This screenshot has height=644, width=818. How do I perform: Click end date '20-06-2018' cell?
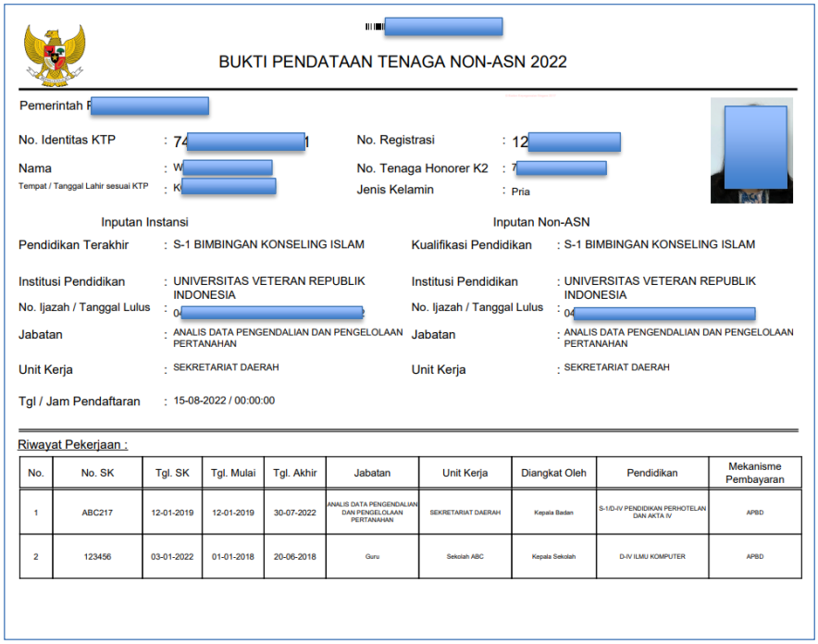point(295,556)
